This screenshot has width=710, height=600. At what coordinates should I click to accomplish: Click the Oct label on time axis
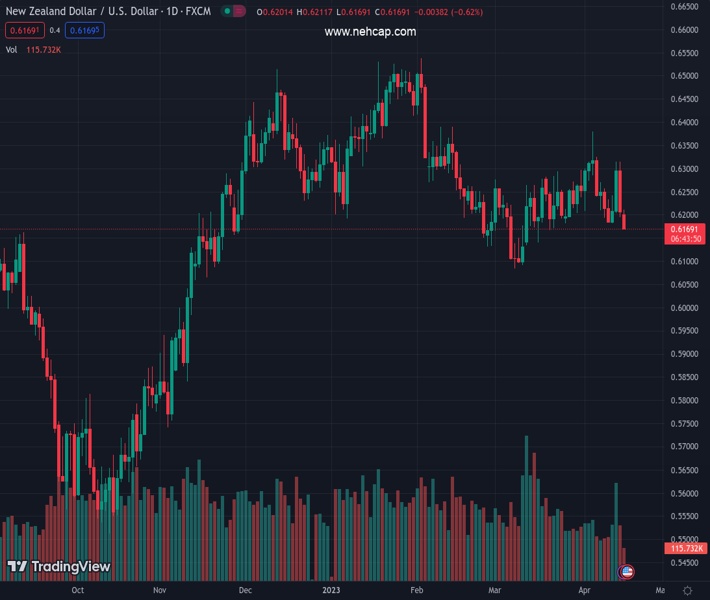(77, 590)
